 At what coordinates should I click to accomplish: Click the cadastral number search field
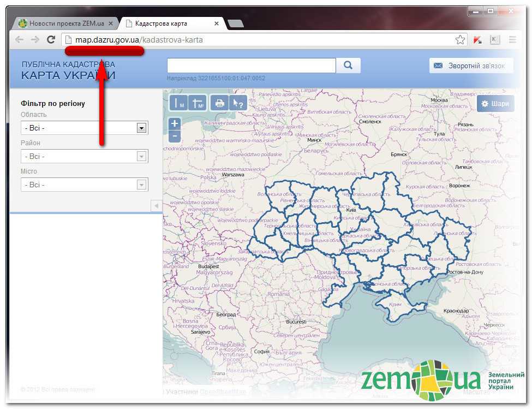251,66
